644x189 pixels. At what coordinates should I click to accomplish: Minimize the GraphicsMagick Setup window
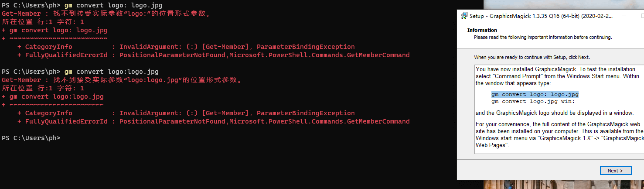tap(624, 16)
